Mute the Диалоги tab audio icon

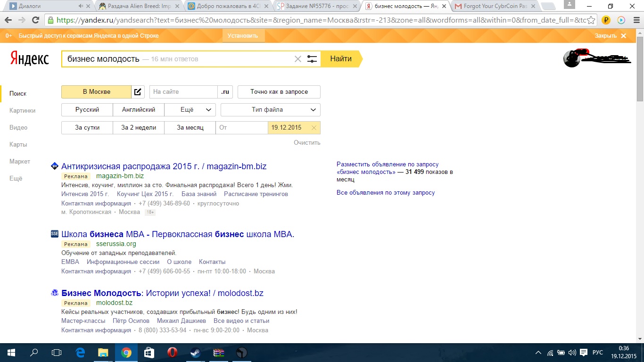pyautogui.click(x=81, y=6)
